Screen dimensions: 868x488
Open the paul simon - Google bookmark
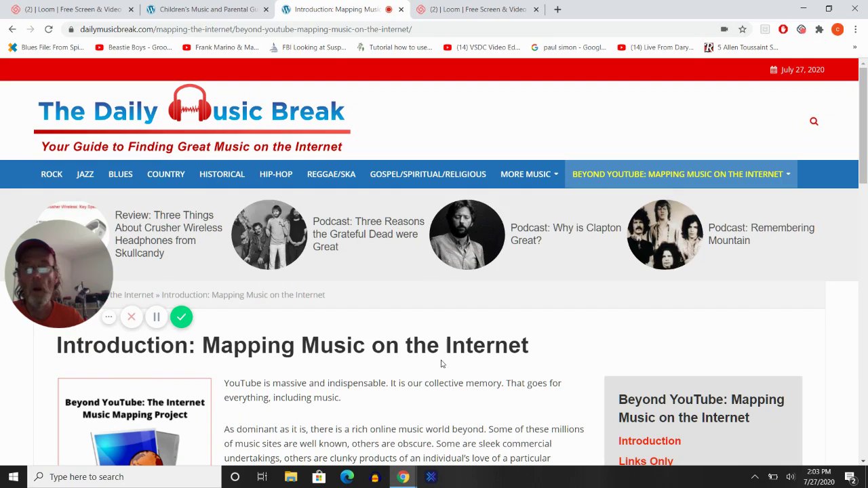coord(568,47)
